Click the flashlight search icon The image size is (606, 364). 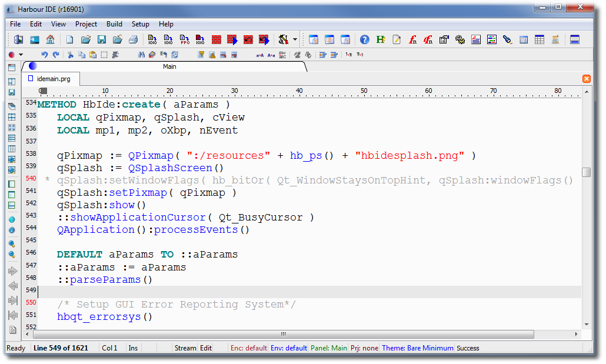507,39
